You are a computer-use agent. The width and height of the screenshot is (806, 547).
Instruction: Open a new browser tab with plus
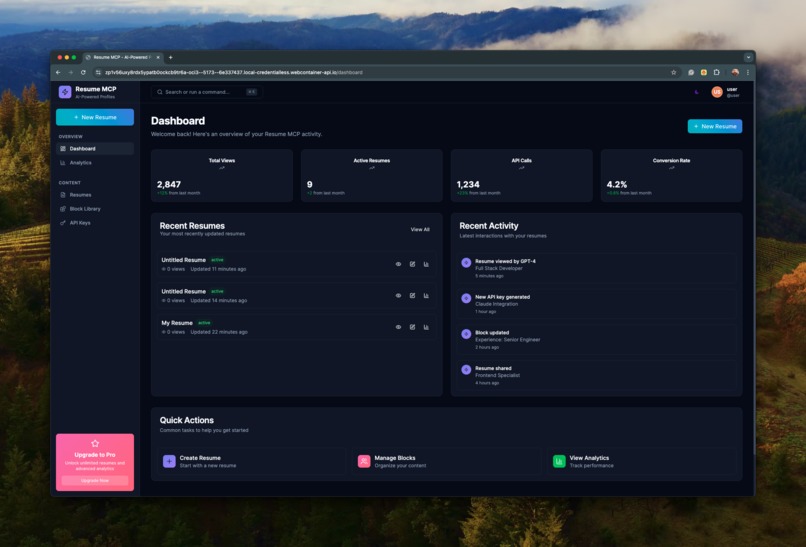tap(171, 58)
